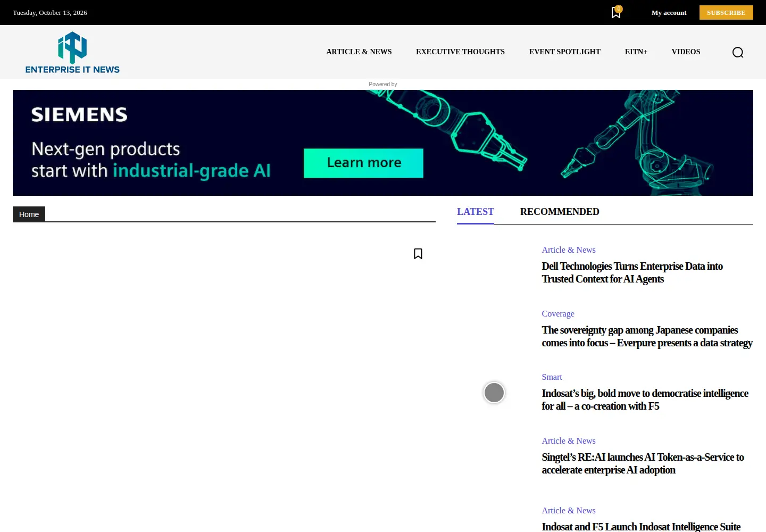The image size is (766, 532).
Task: Click the Powered by label
Action: tap(383, 84)
